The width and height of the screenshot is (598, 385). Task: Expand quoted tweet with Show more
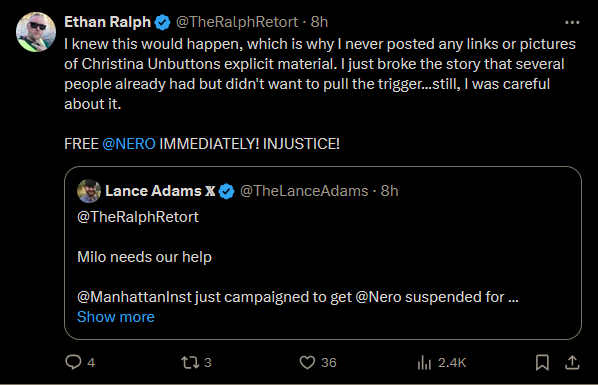point(116,317)
